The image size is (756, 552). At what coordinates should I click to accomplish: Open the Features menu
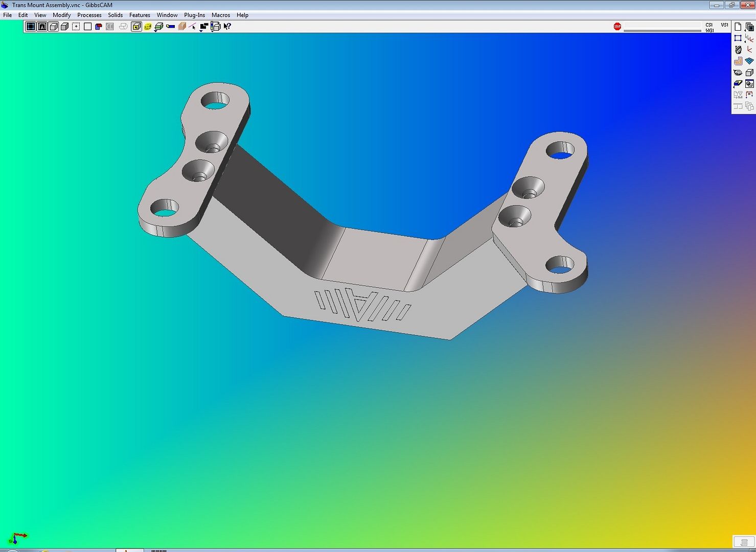(x=140, y=15)
